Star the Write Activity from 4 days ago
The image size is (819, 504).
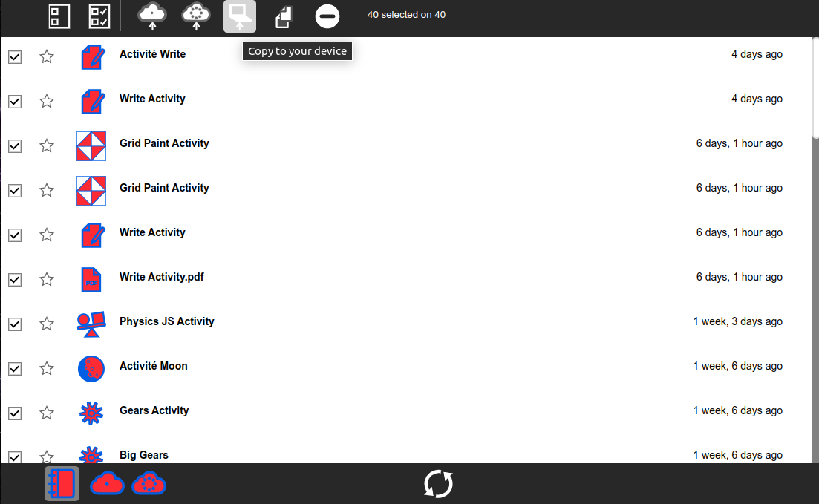pyautogui.click(x=47, y=101)
